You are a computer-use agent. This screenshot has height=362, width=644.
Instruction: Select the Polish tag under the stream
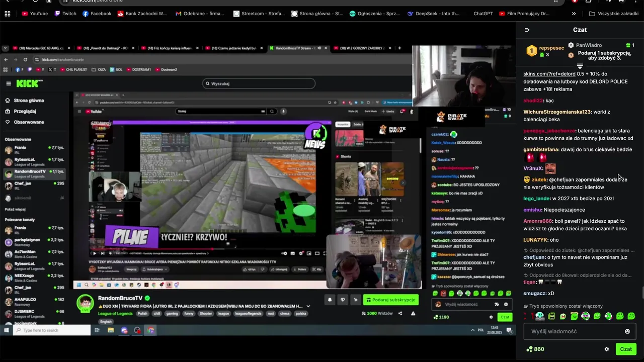point(142,314)
